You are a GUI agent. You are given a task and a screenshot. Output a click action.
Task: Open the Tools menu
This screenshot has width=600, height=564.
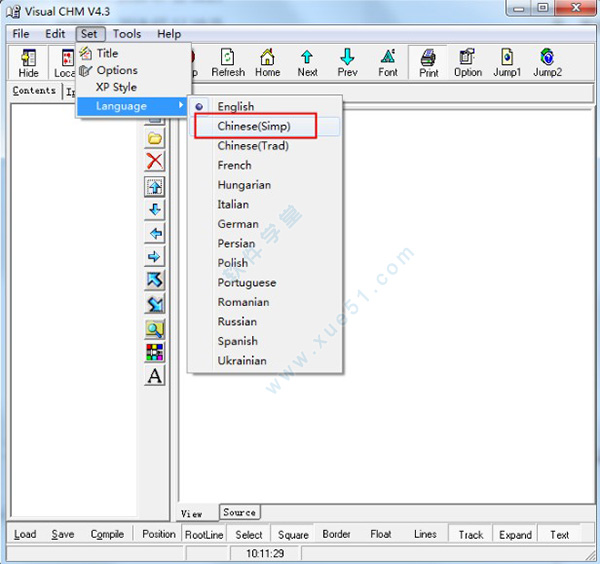[127, 34]
